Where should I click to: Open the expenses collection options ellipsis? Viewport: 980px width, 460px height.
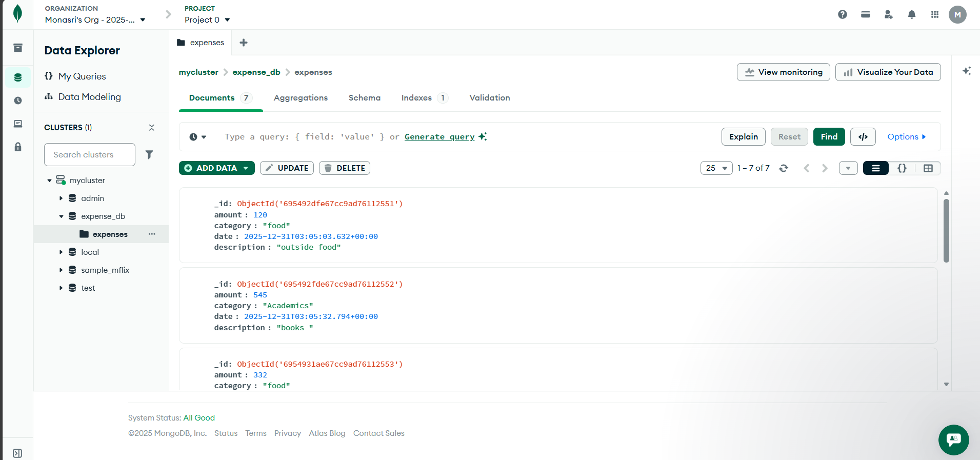click(152, 234)
